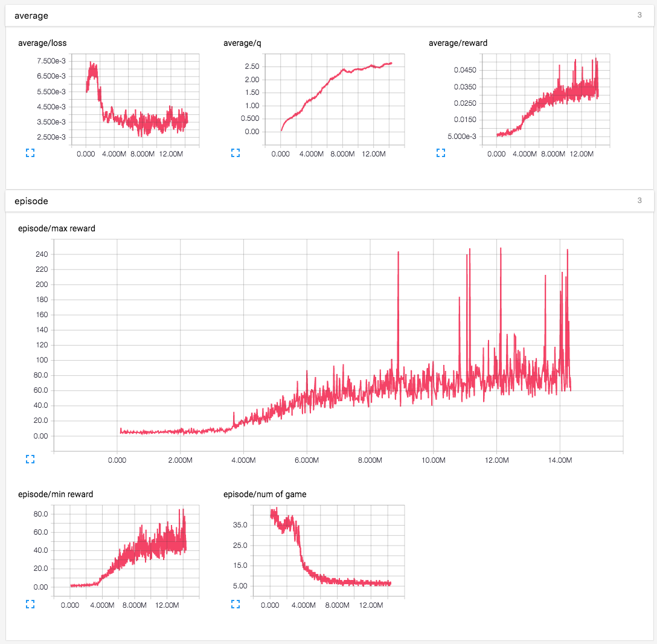Click the 2.50 y-axis label in average/q
The height and width of the screenshot is (644, 657).
point(252,66)
